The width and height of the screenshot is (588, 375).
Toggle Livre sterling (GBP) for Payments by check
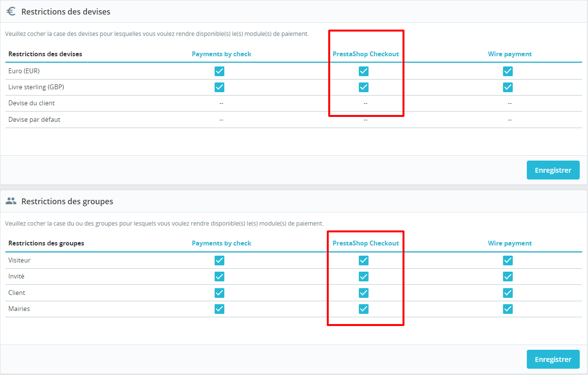[219, 87]
